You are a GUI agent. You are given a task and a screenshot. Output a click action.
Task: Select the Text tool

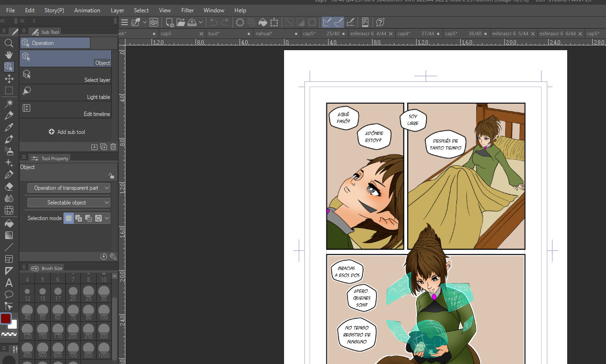click(9, 283)
